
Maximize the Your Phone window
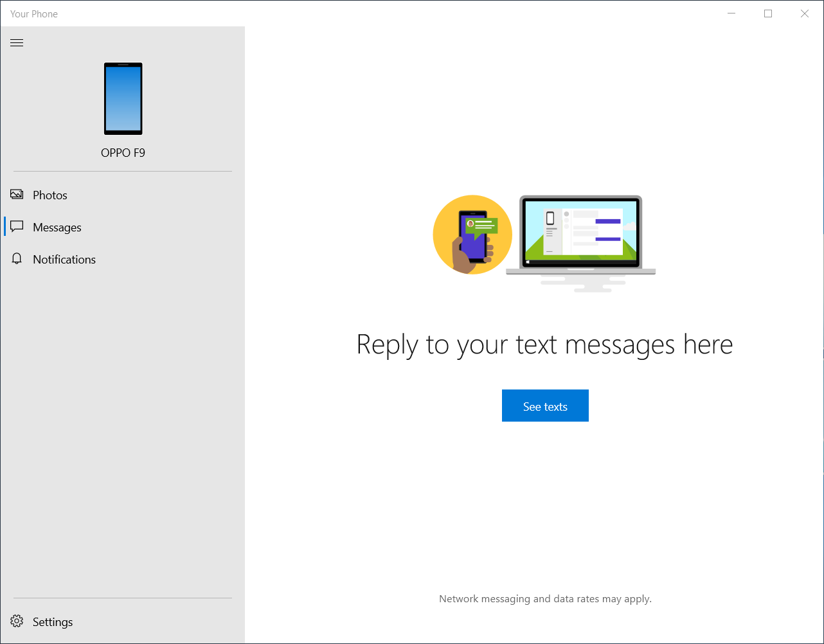point(768,13)
